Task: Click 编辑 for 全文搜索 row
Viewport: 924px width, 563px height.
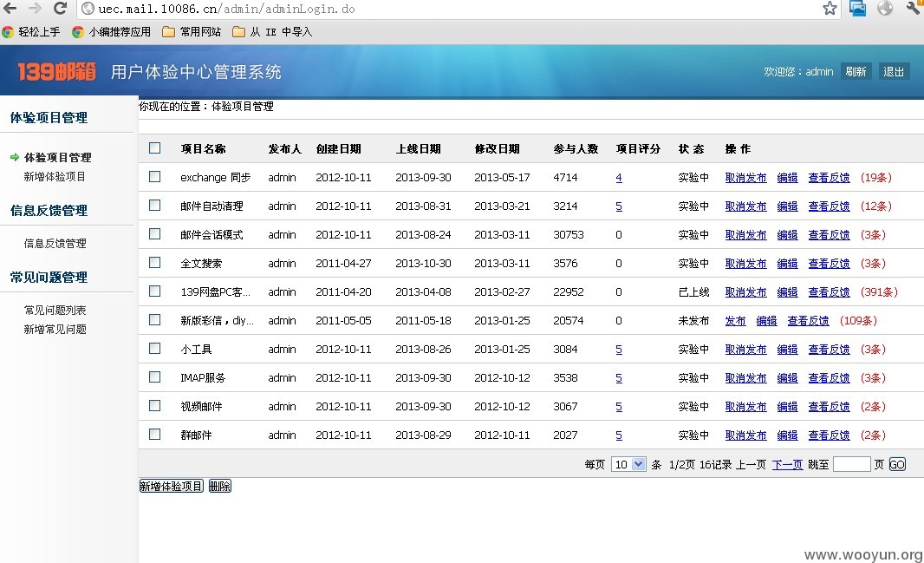Action: click(x=787, y=264)
